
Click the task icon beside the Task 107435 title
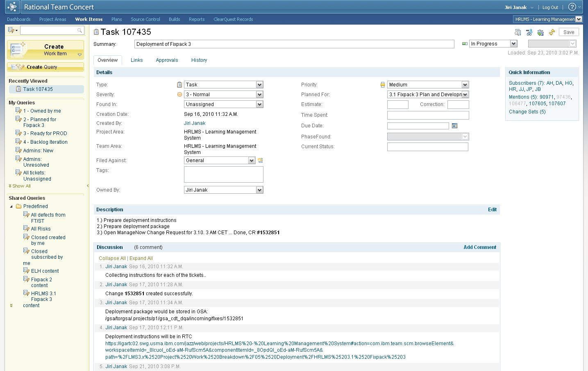click(96, 32)
